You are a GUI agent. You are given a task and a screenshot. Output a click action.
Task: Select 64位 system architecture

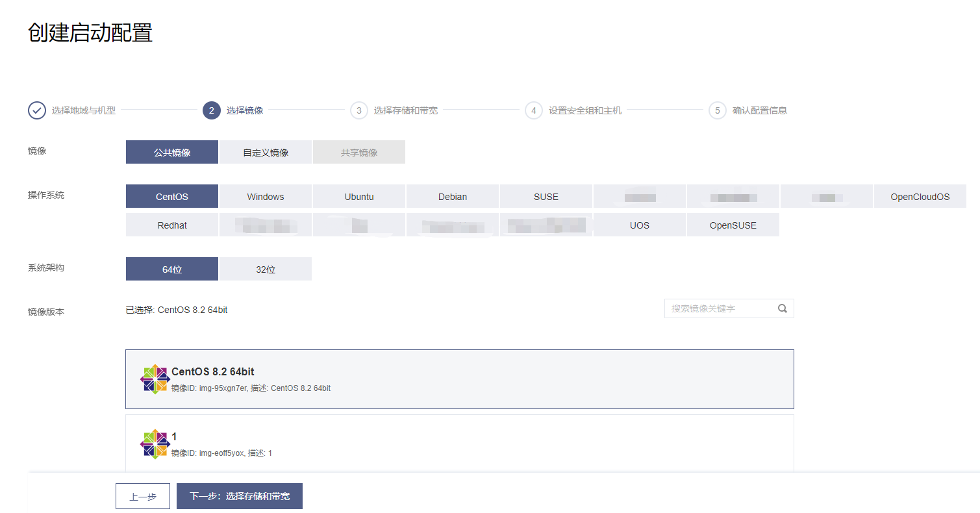(172, 269)
